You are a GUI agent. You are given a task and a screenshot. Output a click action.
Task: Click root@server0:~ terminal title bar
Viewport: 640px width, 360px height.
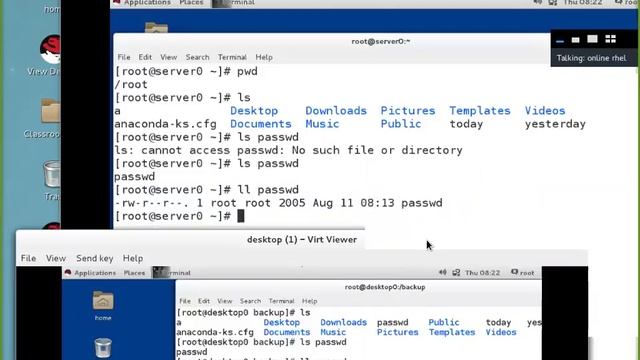pyautogui.click(x=380, y=41)
